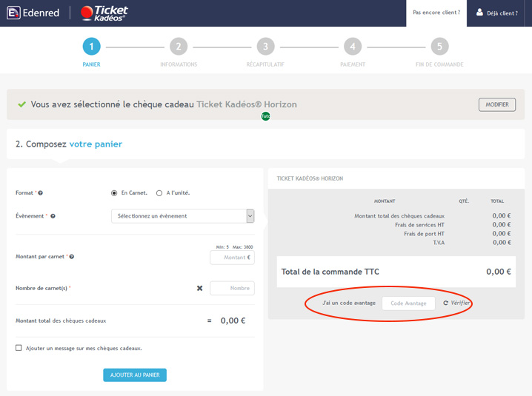Open the Déjà client tab
The width and height of the screenshot is (532, 396).
click(497, 13)
